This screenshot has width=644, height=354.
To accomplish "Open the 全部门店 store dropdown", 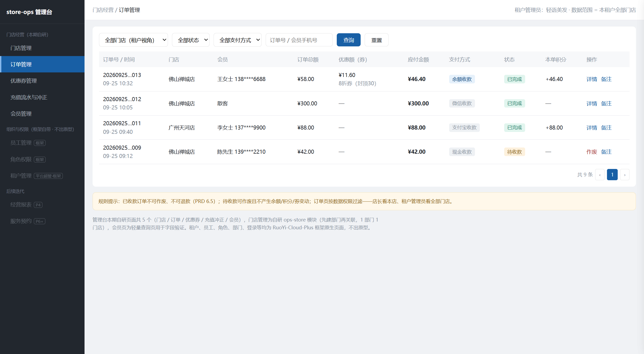I will click(x=133, y=40).
